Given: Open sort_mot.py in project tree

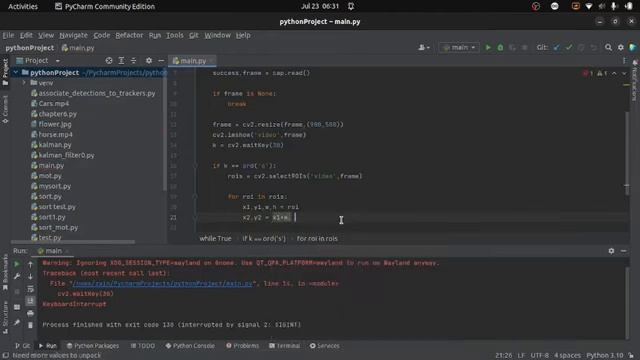Looking at the screenshot, I should (x=58, y=227).
